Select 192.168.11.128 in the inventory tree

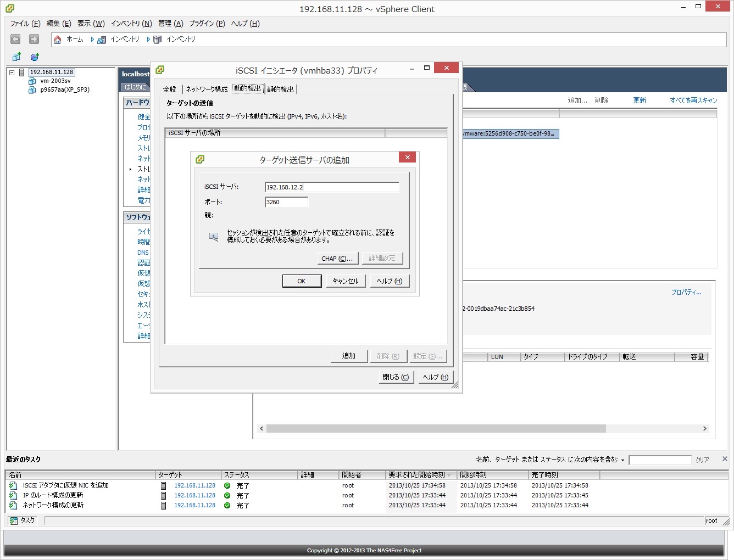click(52, 72)
